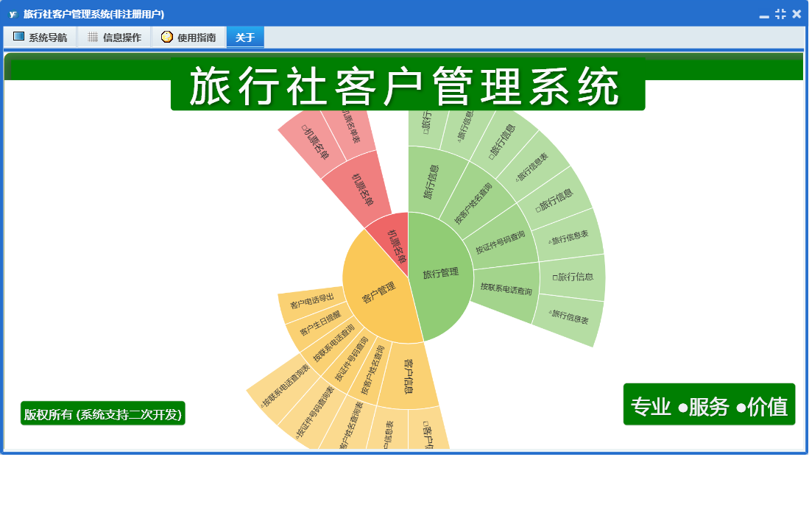Click the monitor icon beside 系统导航

pyautogui.click(x=18, y=37)
